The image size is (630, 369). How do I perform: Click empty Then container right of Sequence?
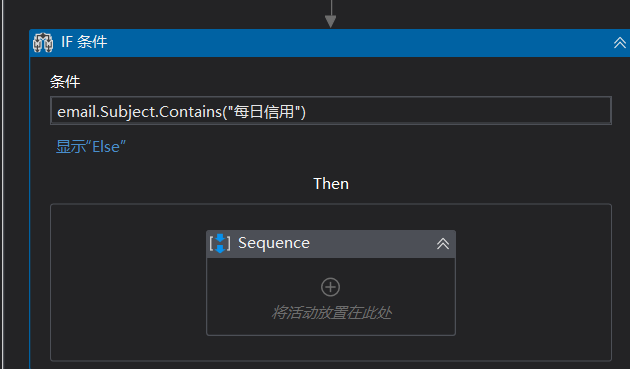click(x=533, y=282)
